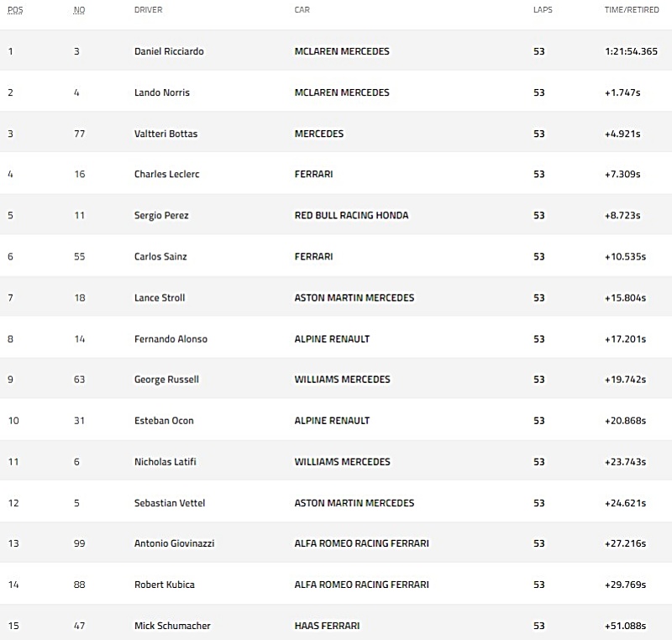Click Lance Stroll row name
This screenshot has height=640, width=672.
pyautogui.click(x=160, y=297)
